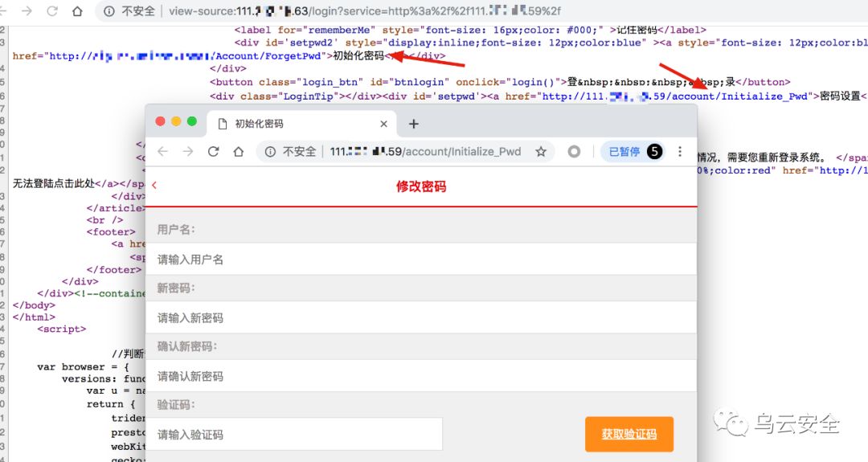Click the orange 获取验证码 button

click(629, 435)
